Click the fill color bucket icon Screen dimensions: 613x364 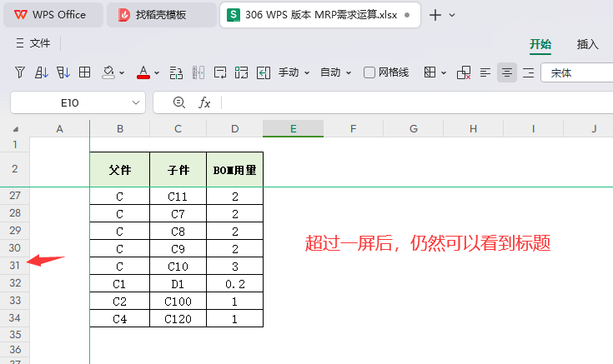point(108,72)
